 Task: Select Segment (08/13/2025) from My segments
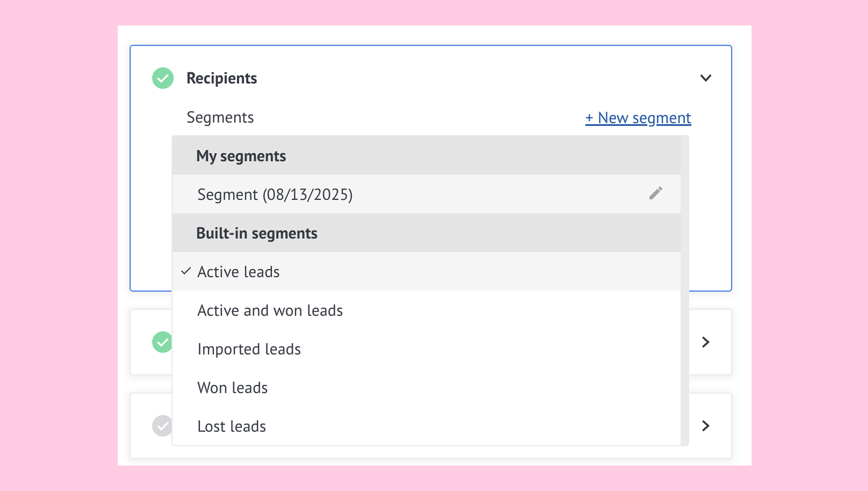[x=275, y=194]
